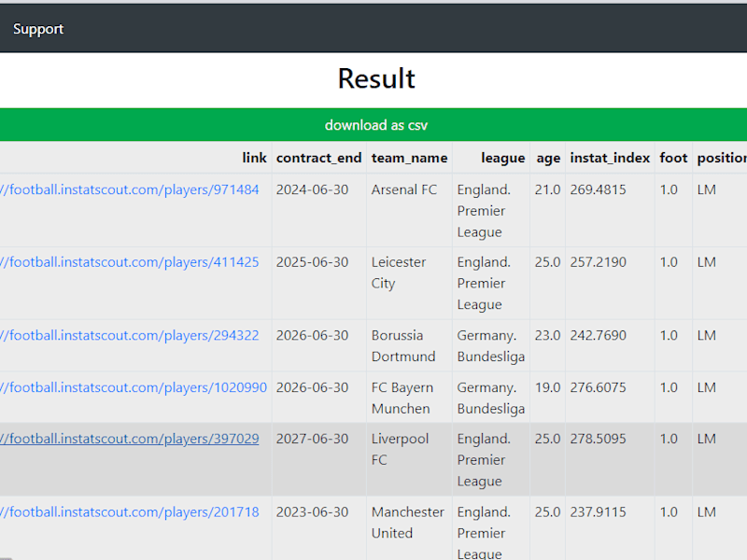Open player link ending in 971484

click(130, 189)
